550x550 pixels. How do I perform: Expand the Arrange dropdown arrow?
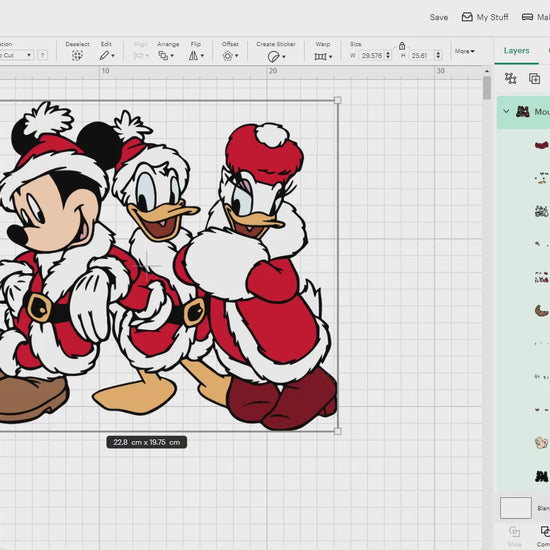tap(172, 56)
